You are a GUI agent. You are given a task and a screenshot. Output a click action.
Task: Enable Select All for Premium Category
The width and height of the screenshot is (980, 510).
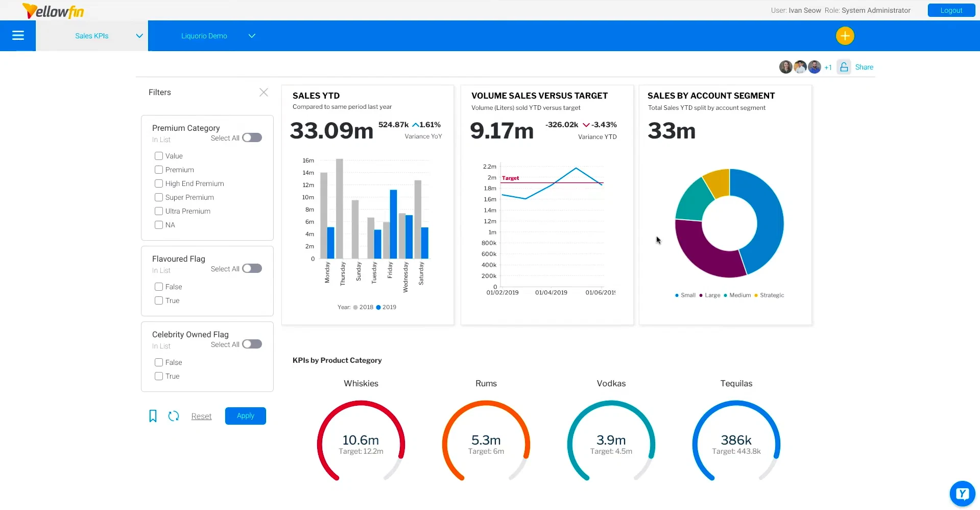(252, 138)
